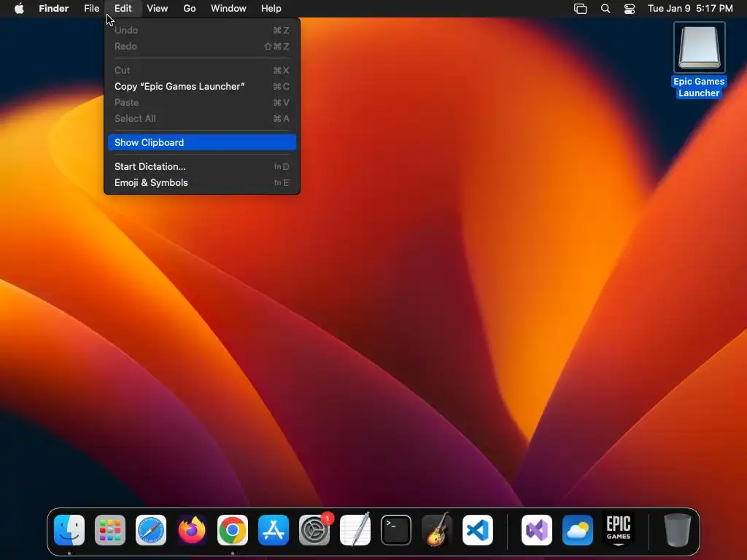Choose Show Clipboard
The width and height of the screenshot is (747, 560).
tap(202, 142)
